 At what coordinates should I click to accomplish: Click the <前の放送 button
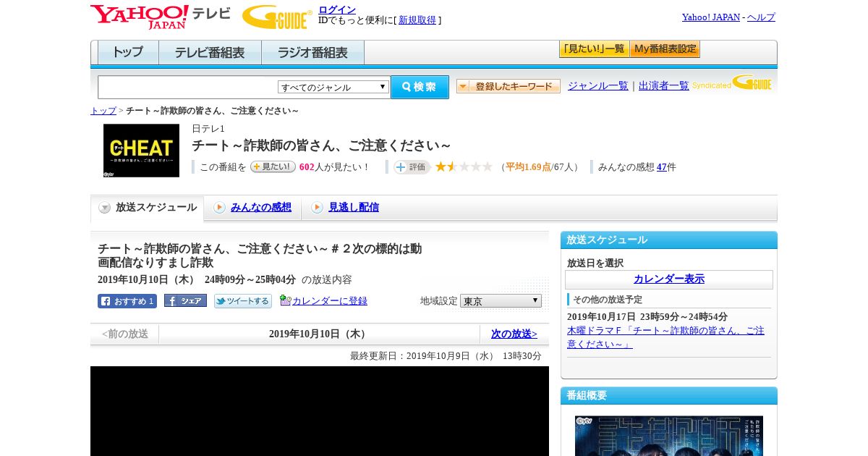(124, 334)
